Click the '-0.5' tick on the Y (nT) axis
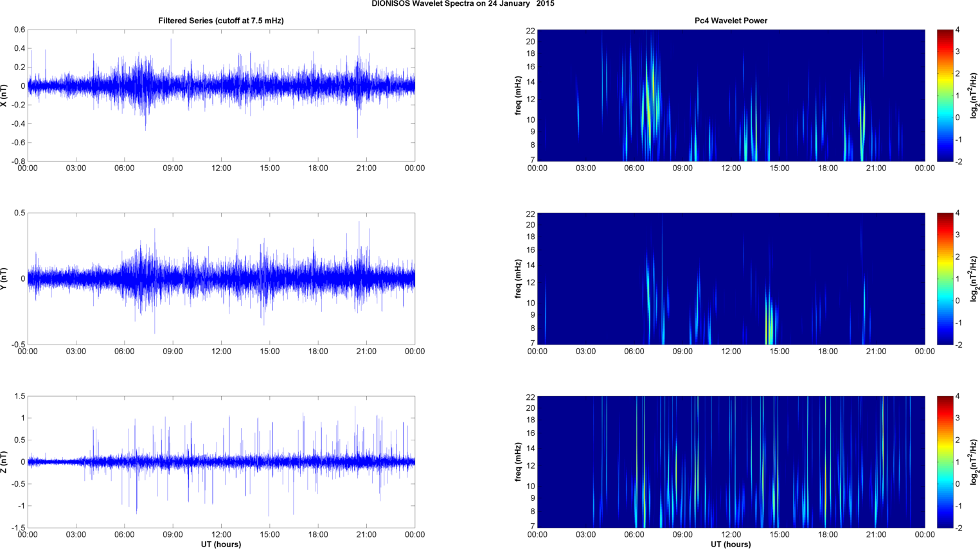Viewport: 980px width, 549px height. pyautogui.click(x=17, y=345)
